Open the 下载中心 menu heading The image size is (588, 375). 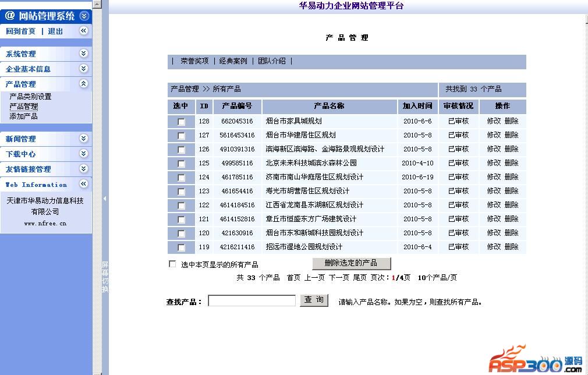click(20, 154)
